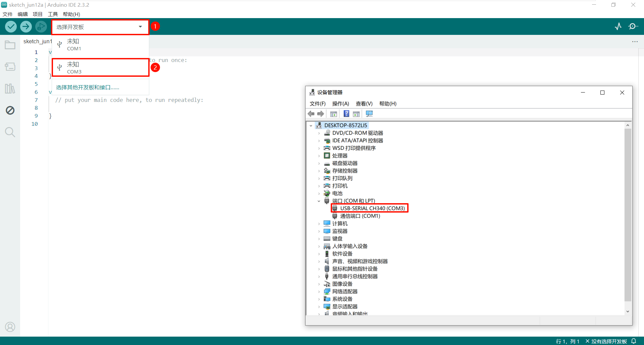
Task: Open the 文件 menu in Arduino IDE
Action: (x=7, y=14)
